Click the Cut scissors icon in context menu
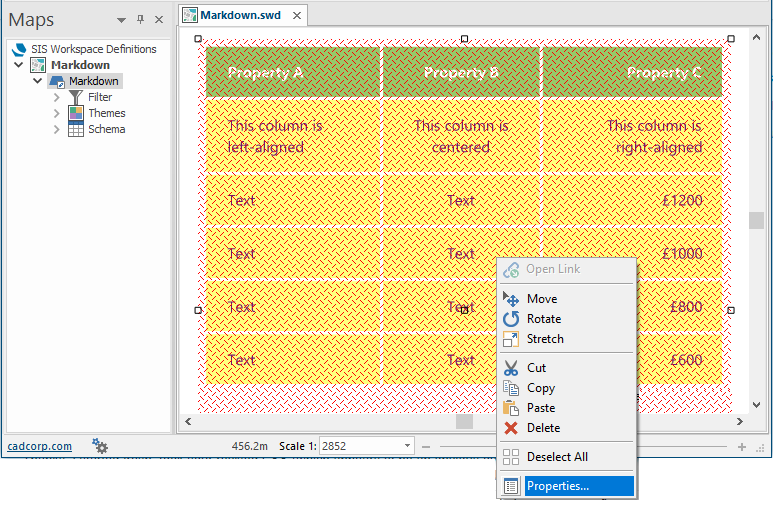The height and width of the screenshot is (507, 773). (x=511, y=368)
